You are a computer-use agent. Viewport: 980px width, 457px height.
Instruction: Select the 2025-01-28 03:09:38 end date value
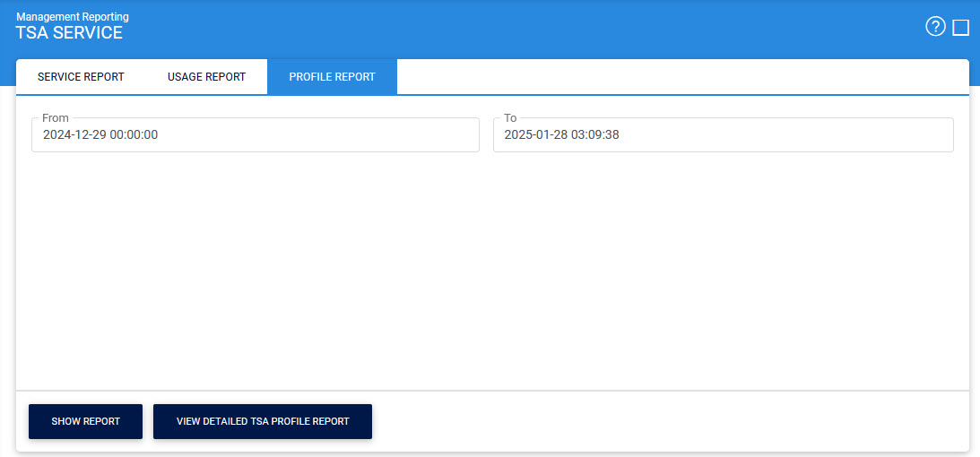coord(561,135)
